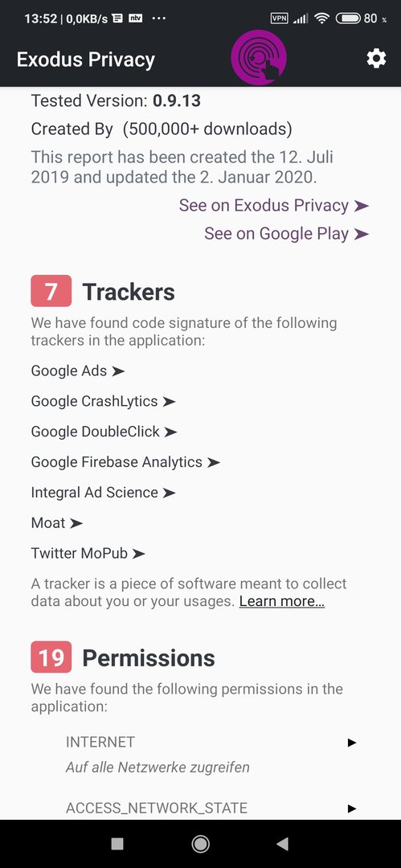Open Twitter MoPub tracker details

[x=88, y=554]
